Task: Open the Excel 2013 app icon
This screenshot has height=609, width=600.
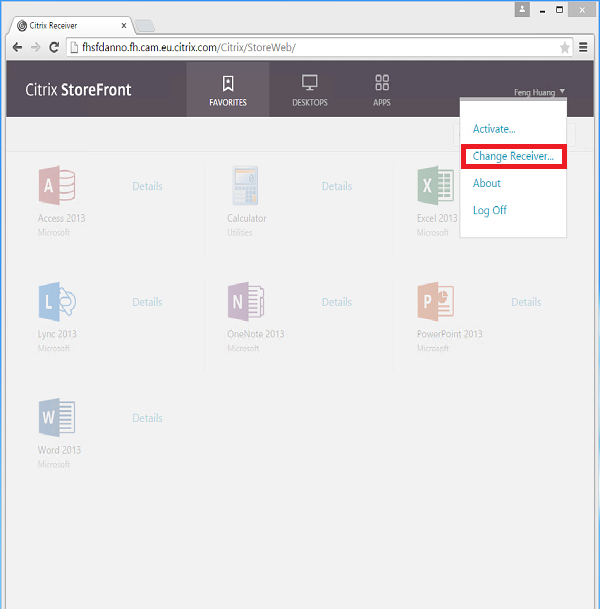Action: point(435,186)
